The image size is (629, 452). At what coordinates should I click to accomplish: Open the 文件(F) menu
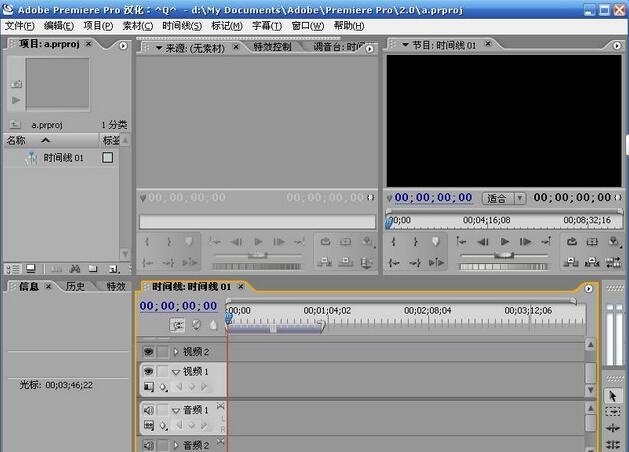(19, 26)
